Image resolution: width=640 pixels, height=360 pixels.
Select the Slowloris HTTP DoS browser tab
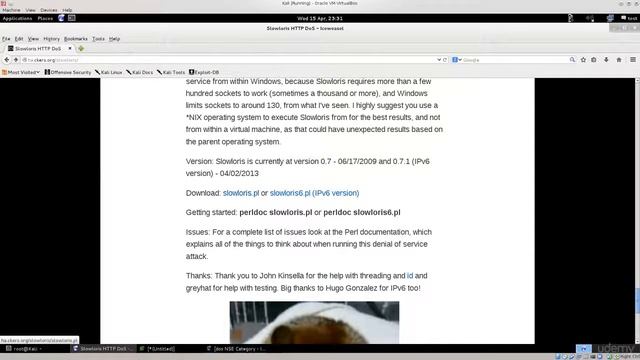pos(39,49)
